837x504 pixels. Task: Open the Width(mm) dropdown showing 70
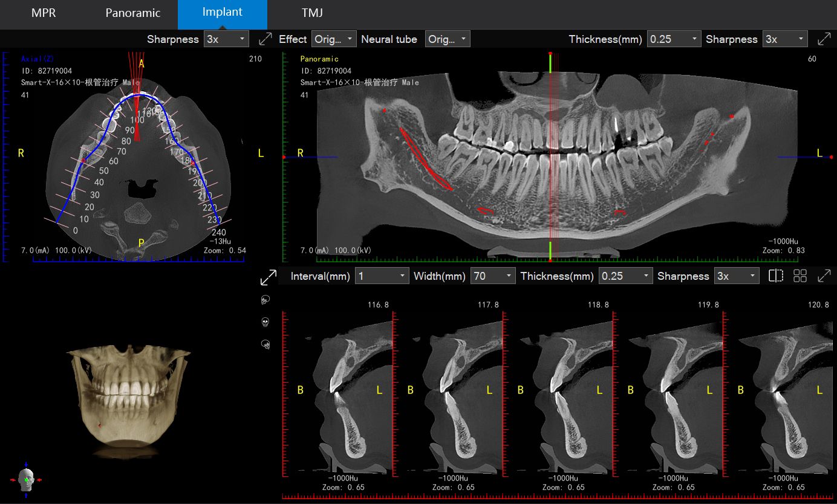(x=492, y=276)
